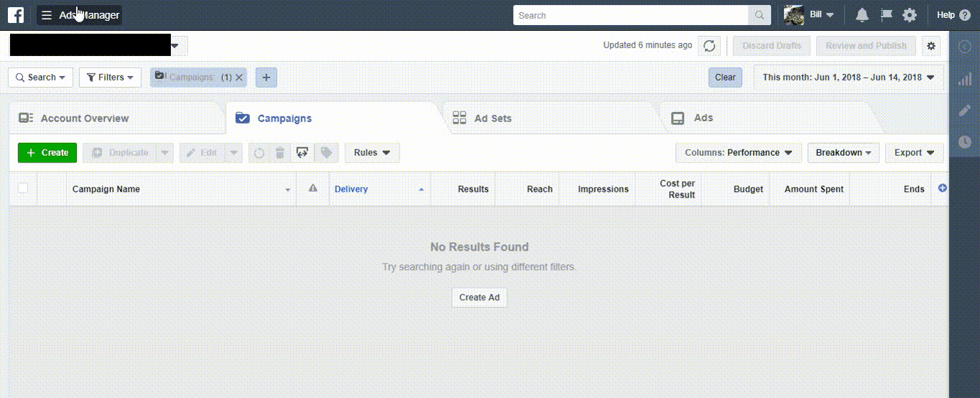
Task: Expand the Columns: Performance dropdown
Action: 738,153
